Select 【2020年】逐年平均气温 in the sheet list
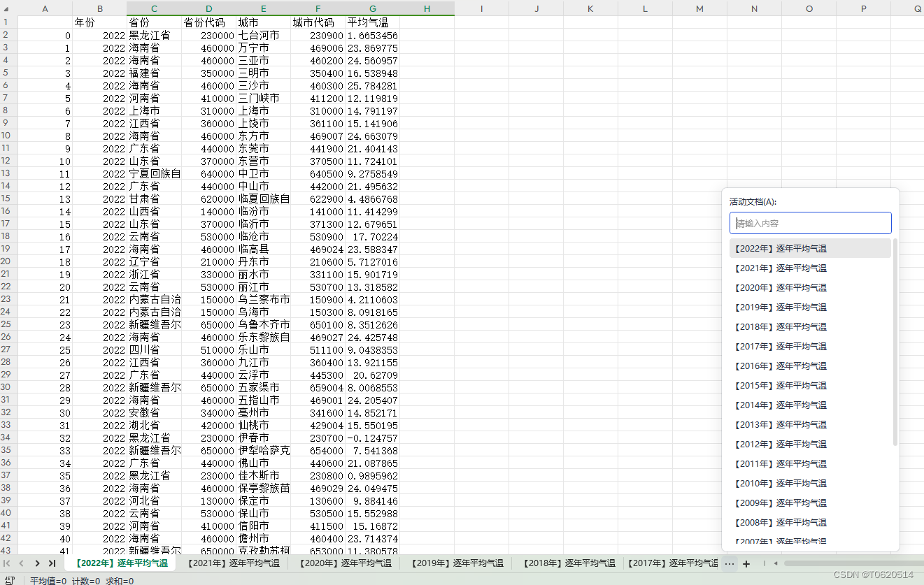The image size is (924, 585). pos(811,287)
